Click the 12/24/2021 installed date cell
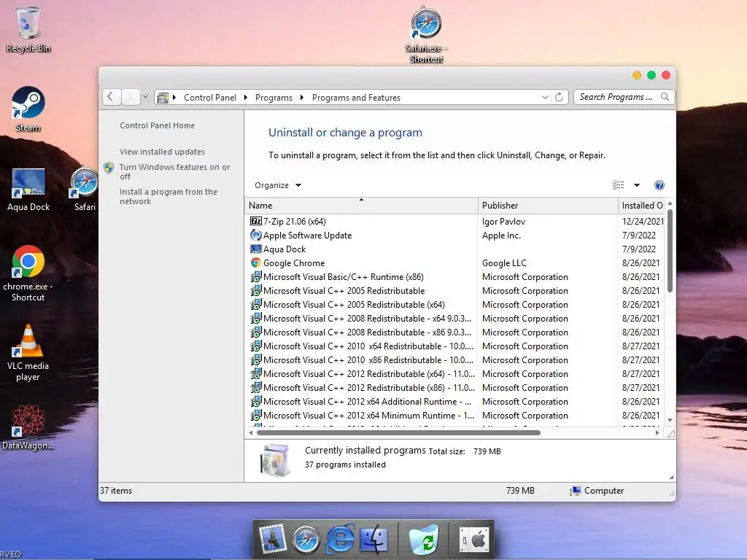 (x=643, y=222)
